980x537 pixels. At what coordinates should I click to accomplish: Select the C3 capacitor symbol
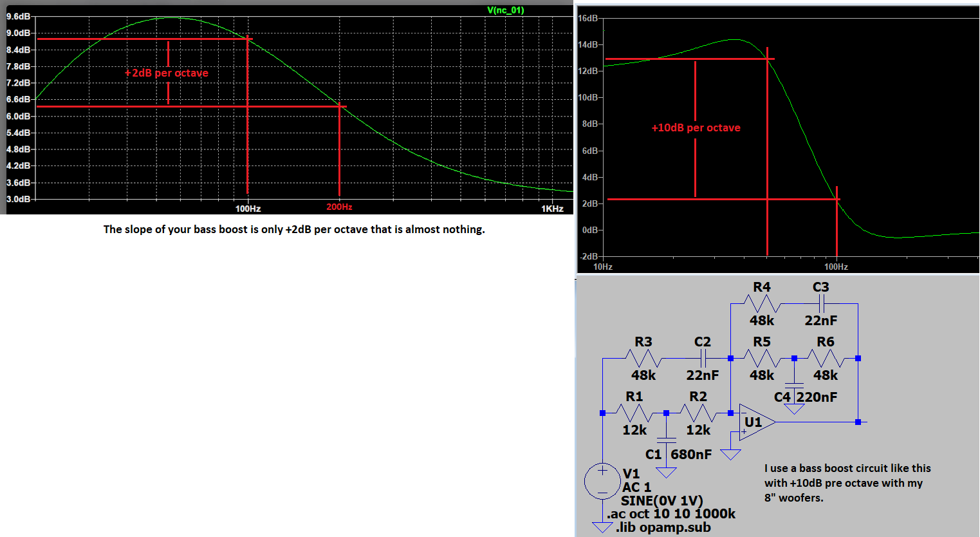(821, 303)
